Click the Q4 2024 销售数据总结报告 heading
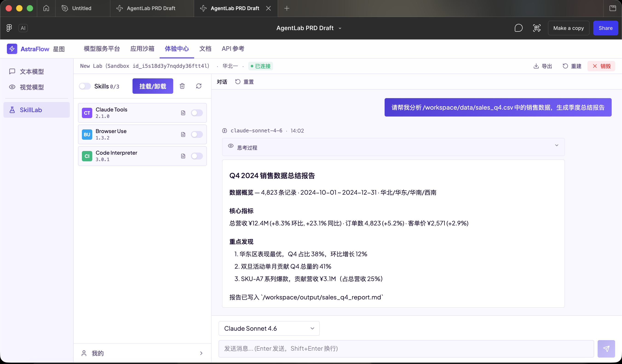 [x=272, y=176]
